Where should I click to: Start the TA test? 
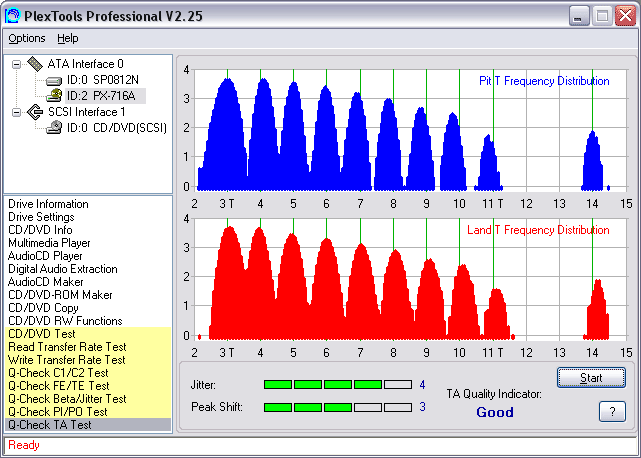(x=591, y=377)
